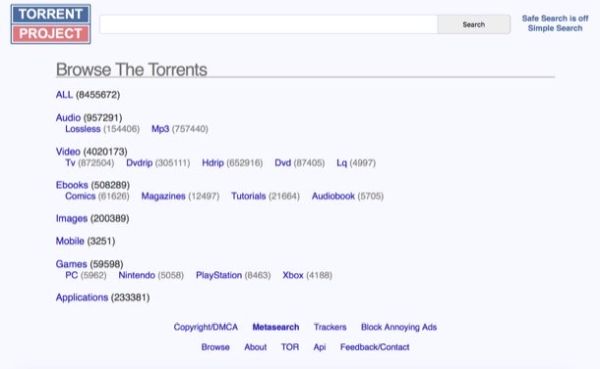The height and width of the screenshot is (369, 600).
Task: Open the Magazines subcategory
Action: [163, 196]
